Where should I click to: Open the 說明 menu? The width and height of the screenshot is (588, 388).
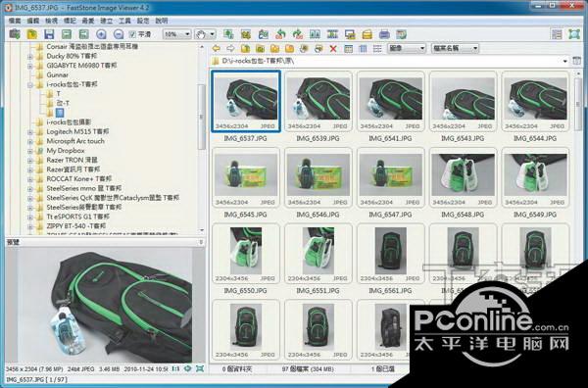tap(162, 21)
